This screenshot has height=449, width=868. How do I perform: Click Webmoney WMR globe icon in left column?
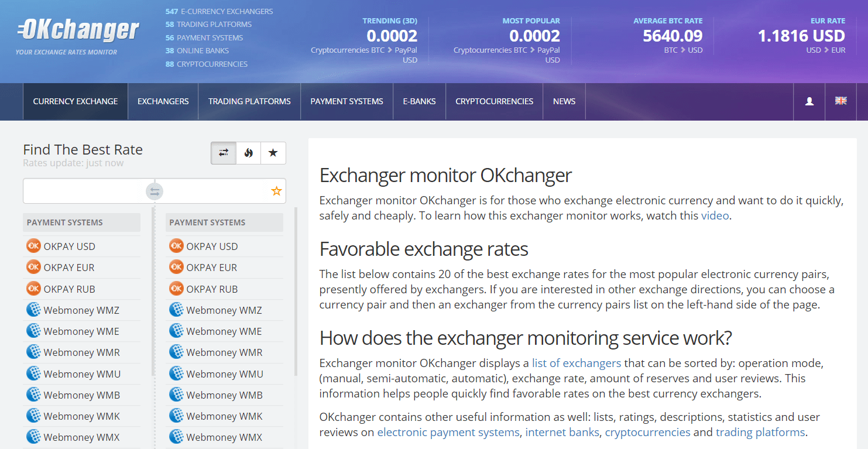(x=33, y=352)
